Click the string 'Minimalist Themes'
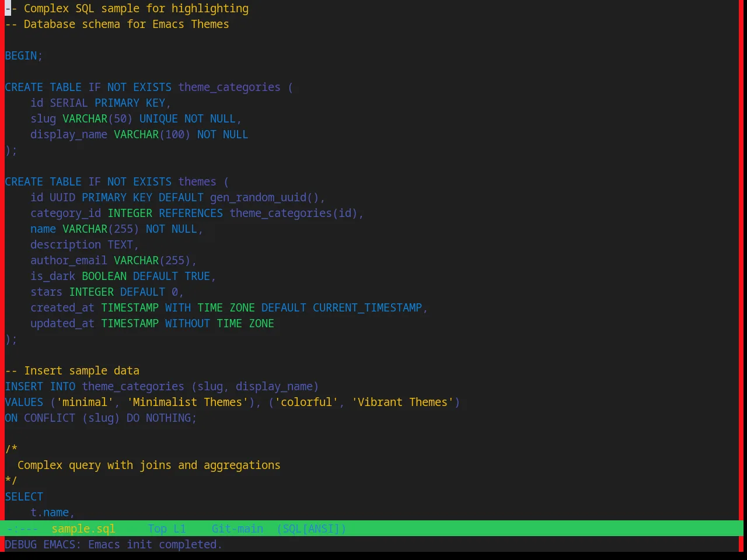Viewport: 747px width, 560px height. (x=187, y=402)
